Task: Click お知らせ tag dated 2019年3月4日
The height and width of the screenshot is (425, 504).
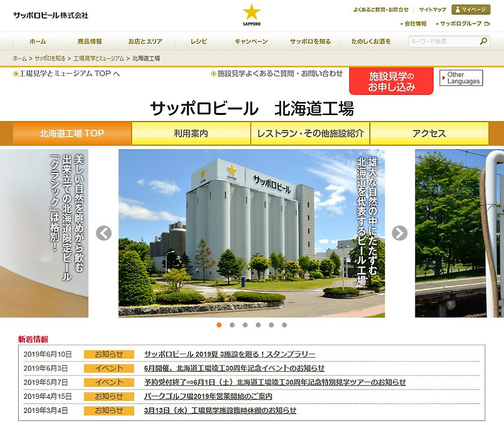Action: (109, 410)
